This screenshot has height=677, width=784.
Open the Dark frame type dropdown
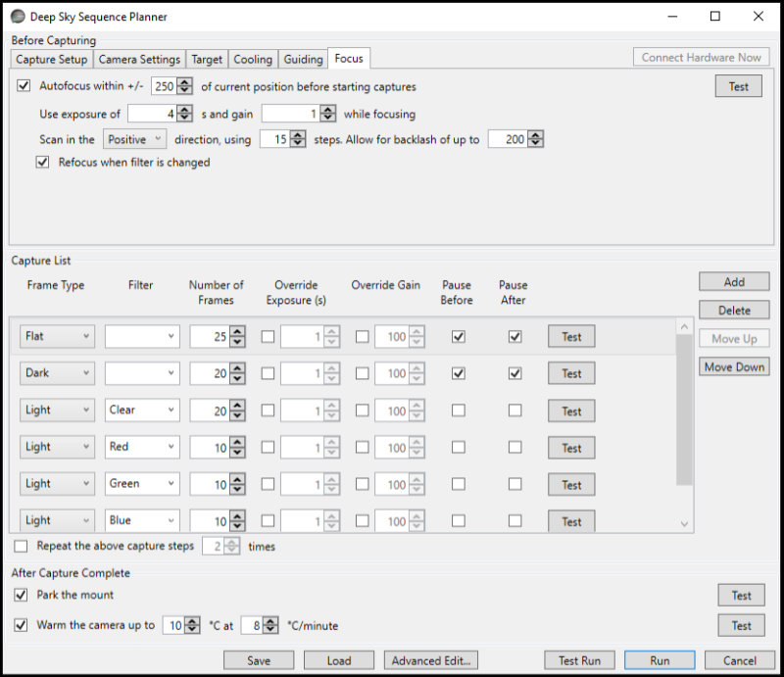coord(57,373)
